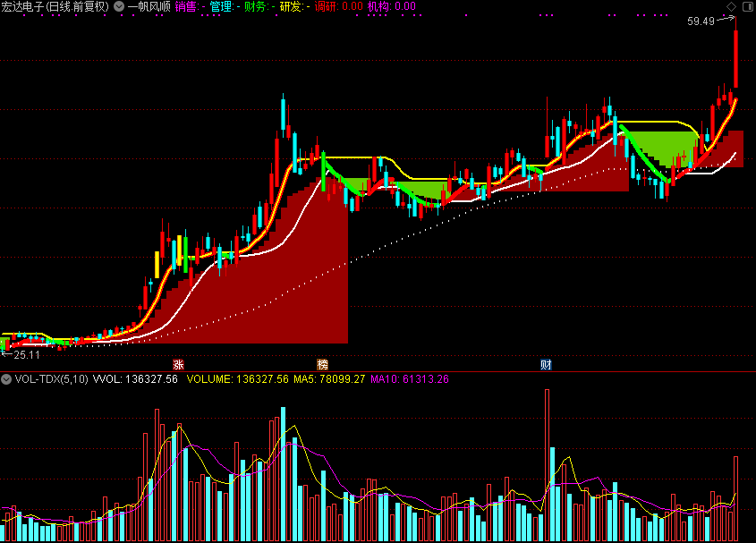The image size is (756, 543).
Task: Click the VOLUME: 136327.56 value
Action: [238, 379]
